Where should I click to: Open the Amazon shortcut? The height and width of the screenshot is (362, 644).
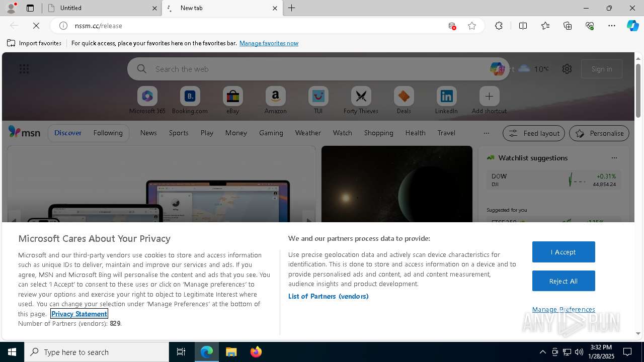pos(275,101)
